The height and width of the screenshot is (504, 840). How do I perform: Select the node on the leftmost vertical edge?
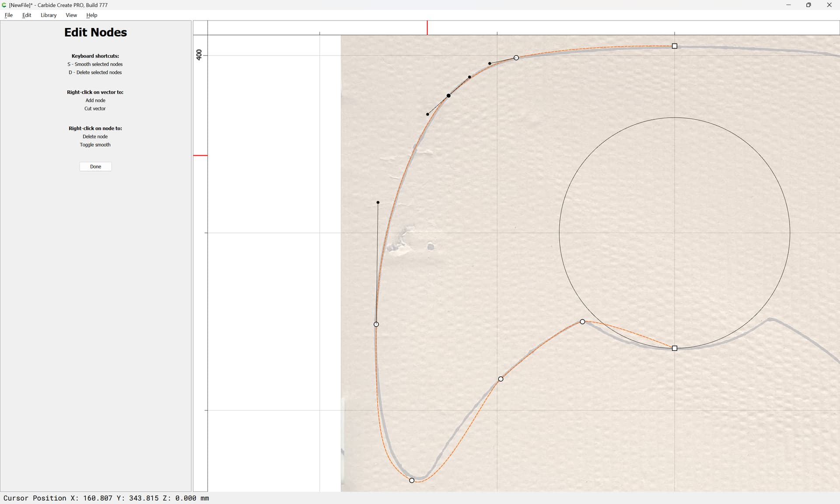376,324
